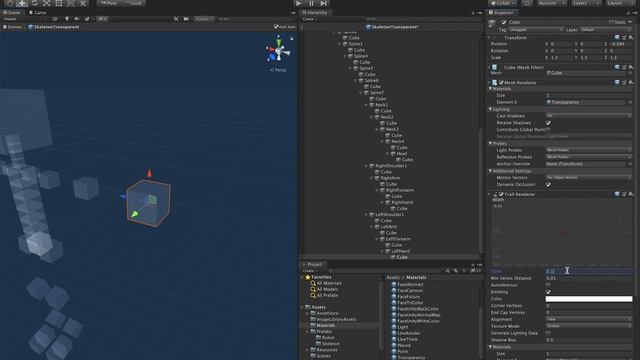Switch to the Game tab
Image resolution: width=640 pixels, height=360 pixels.
[38, 13]
